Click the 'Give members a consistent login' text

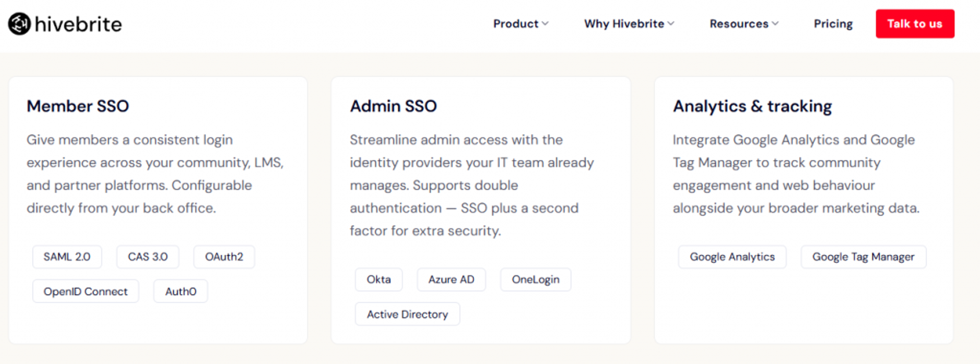click(x=130, y=140)
